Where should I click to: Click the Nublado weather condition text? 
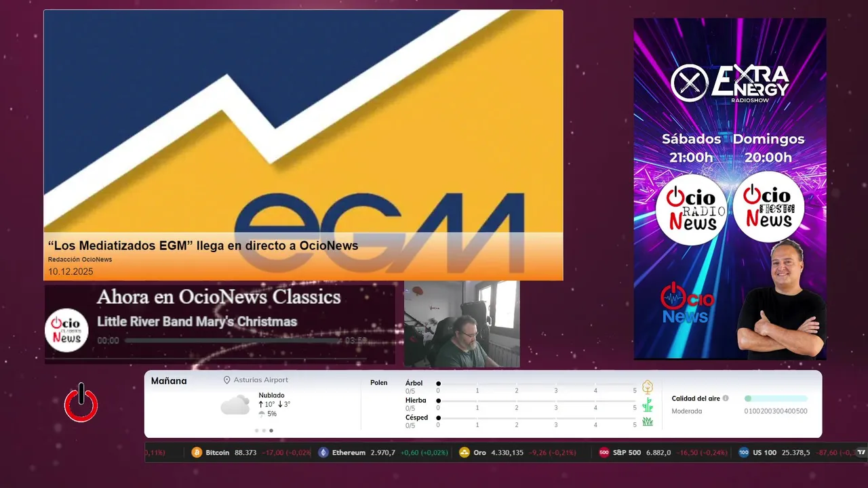click(x=271, y=395)
